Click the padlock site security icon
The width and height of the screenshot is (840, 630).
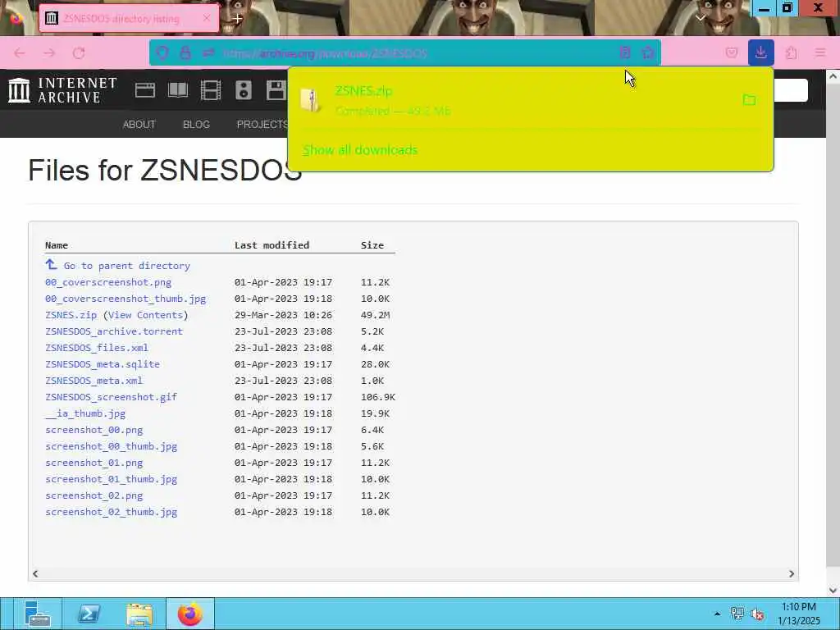coord(185,52)
